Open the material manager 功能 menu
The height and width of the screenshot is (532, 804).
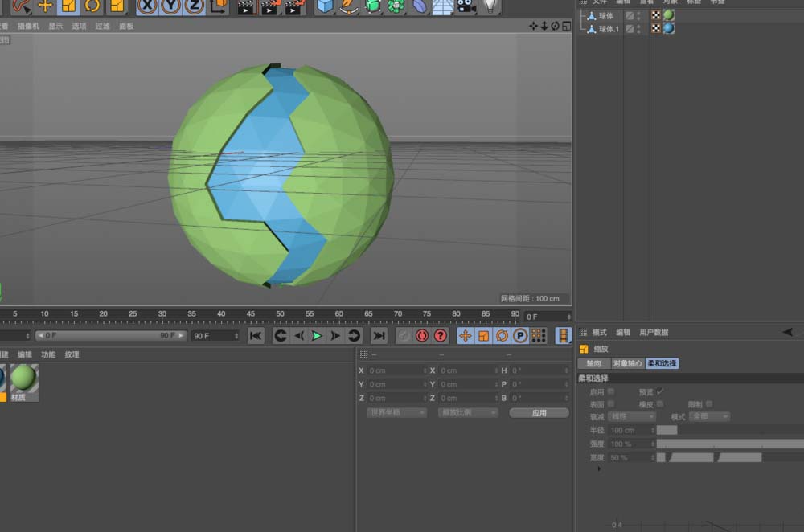[x=48, y=354]
